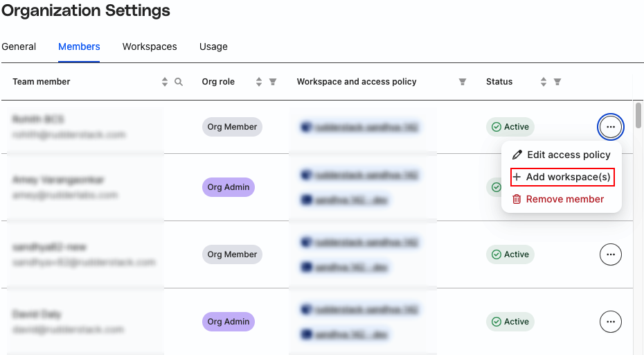Viewport: 644px width, 355px height.
Task: Click the highlighted more-options button in first row
Action: [611, 127]
